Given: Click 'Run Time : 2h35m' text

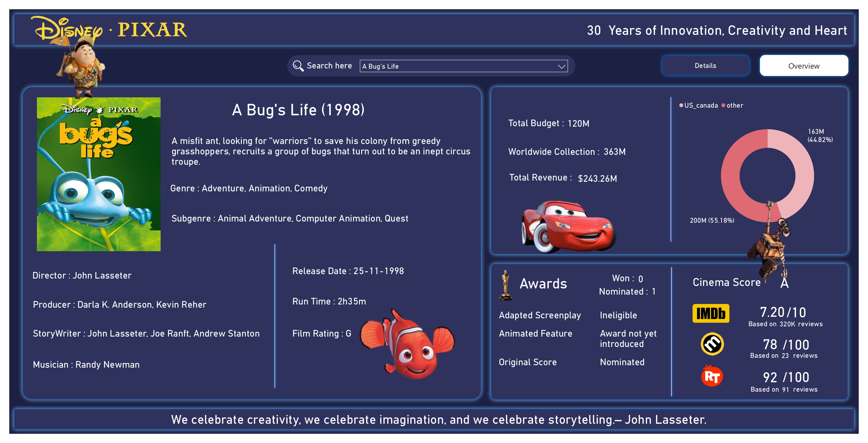Looking at the screenshot, I should pos(329,301).
